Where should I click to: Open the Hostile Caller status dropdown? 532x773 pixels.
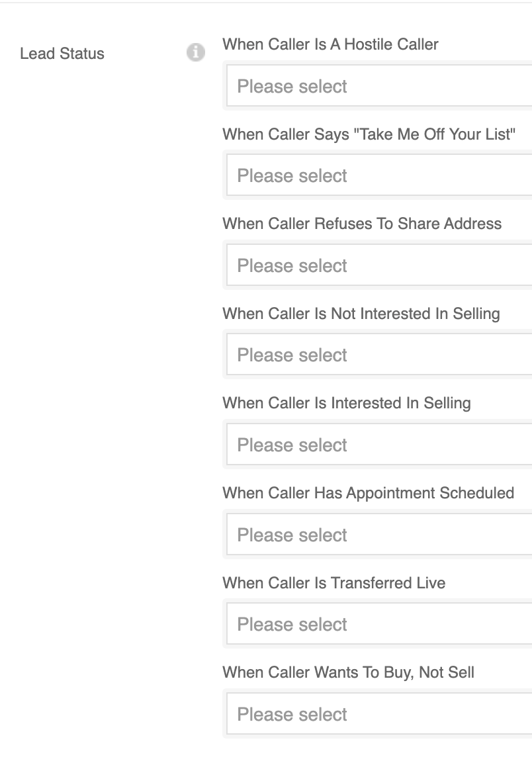[378, 86]
